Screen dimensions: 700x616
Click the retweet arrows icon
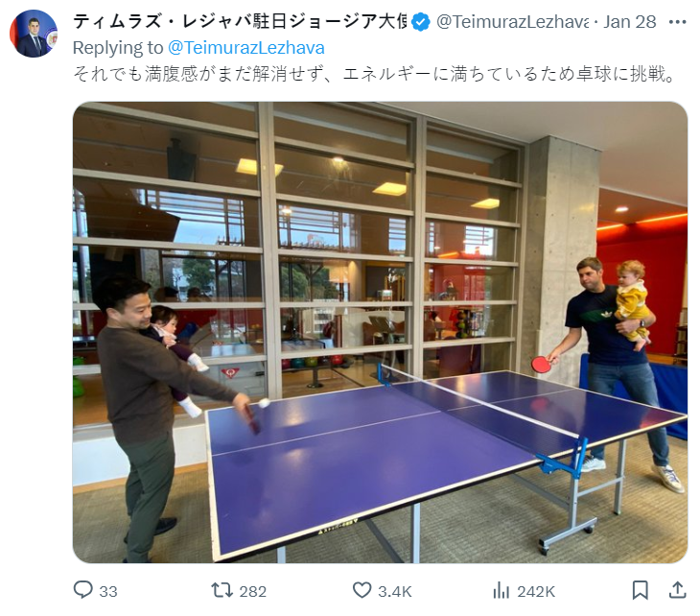(222, 590)
